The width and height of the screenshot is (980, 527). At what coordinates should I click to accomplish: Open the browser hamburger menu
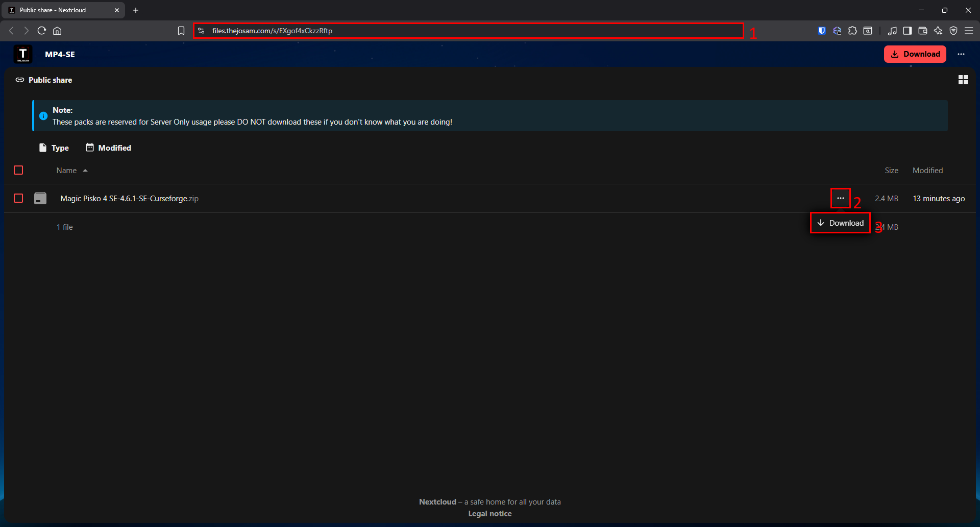[x=969, y=31]
